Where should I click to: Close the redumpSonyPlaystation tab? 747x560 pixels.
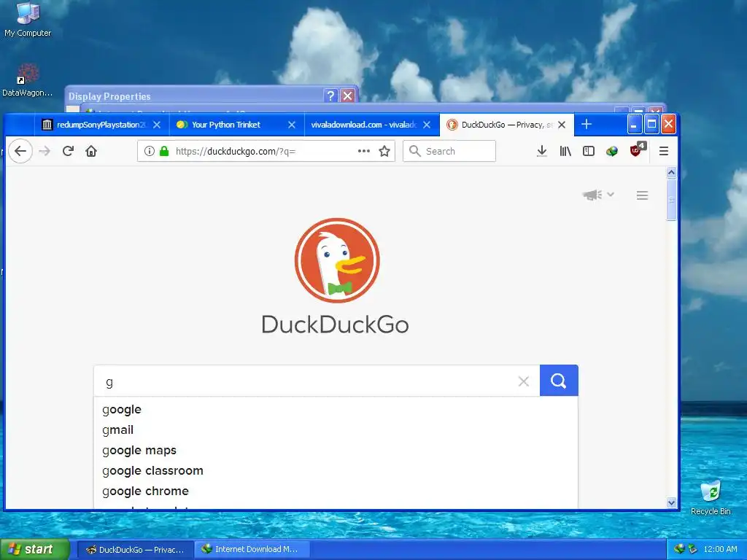pyautogui.click(x=157, y=125)
